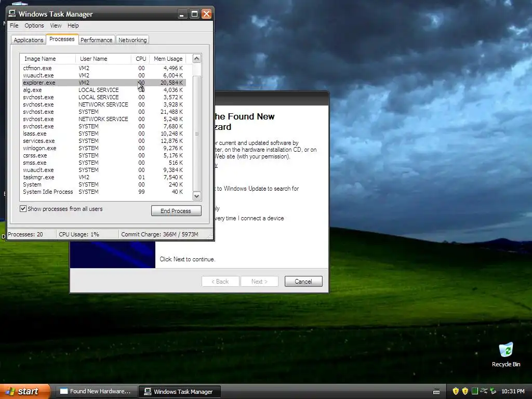Select the System process with 240 K
Image resolution: width=532 pixels, height=399 pixels.
pos(103,184)
